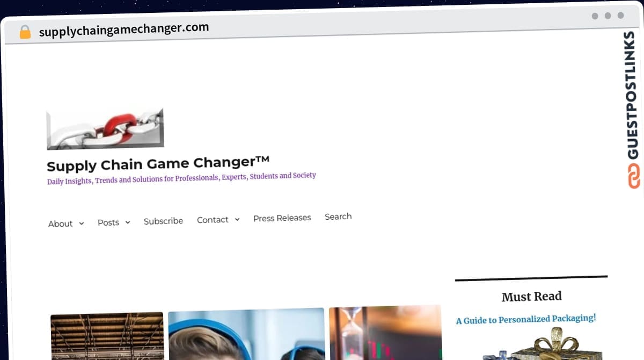644x360 pixels.
Task: Go to the Subscribe page
Action: tap(163, 221)
